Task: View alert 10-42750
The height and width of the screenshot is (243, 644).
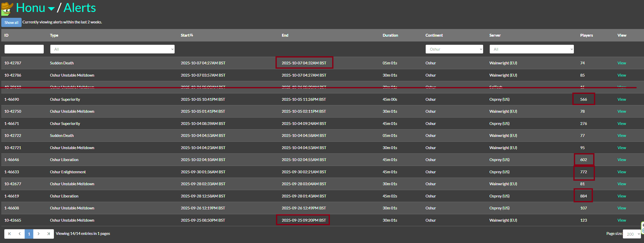Action: (622, 111)
